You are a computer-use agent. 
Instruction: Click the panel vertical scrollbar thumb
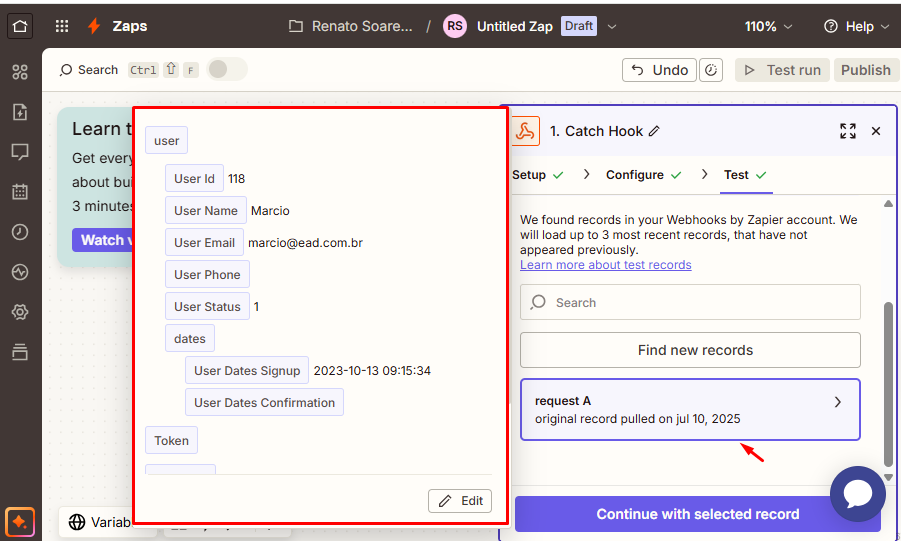(888, 383)
